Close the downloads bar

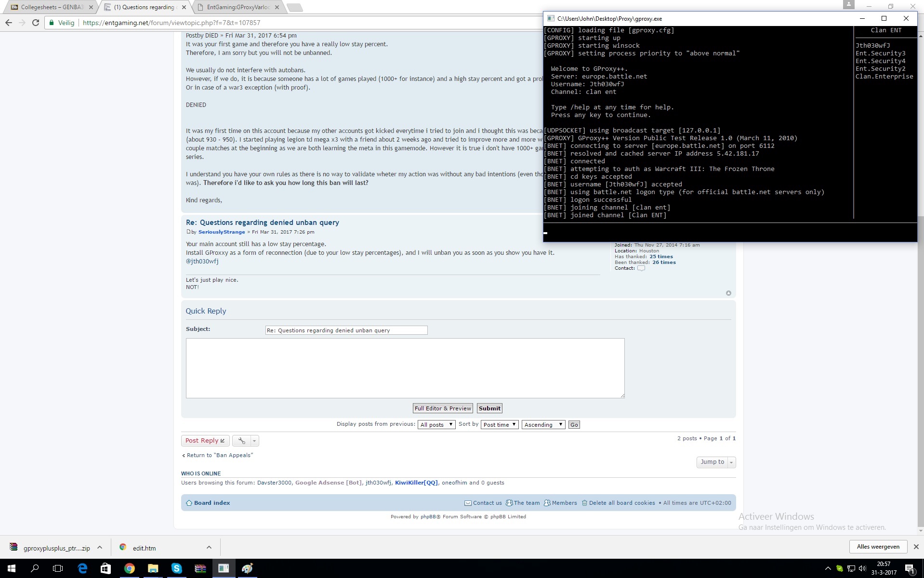pyautogui.click(x=916, y=547)
